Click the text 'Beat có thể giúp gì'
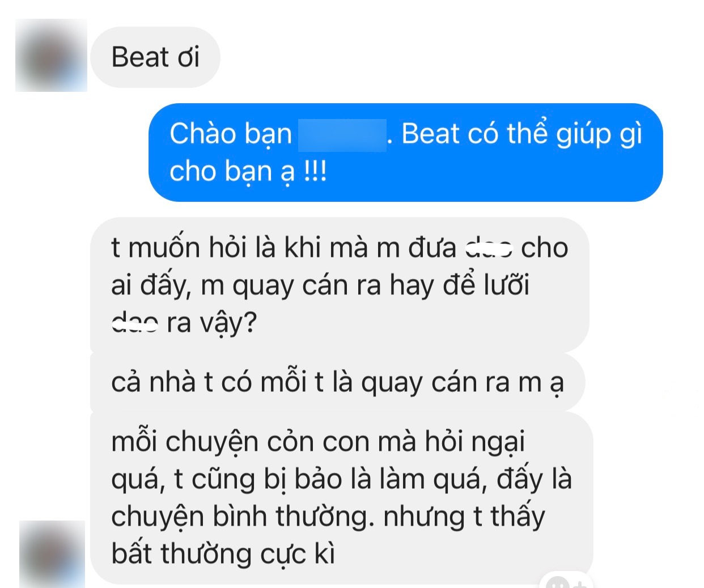 (x=522, y=134)
